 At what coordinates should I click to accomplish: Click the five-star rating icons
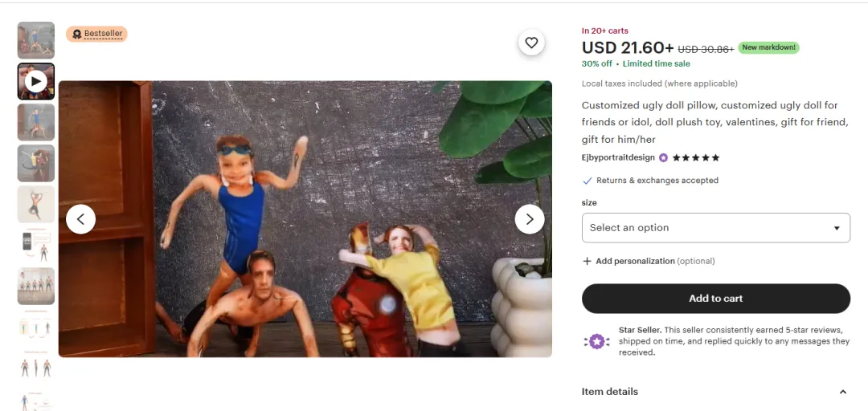[x=696, y=158]
